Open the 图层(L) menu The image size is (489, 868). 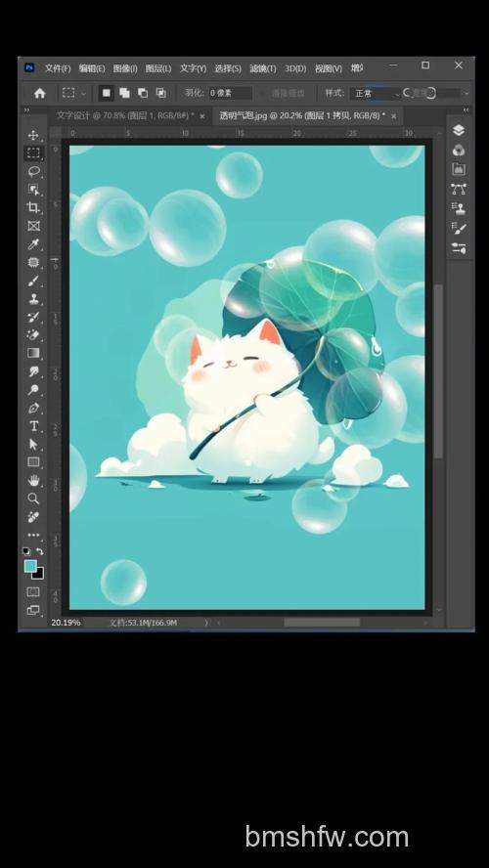158,68
